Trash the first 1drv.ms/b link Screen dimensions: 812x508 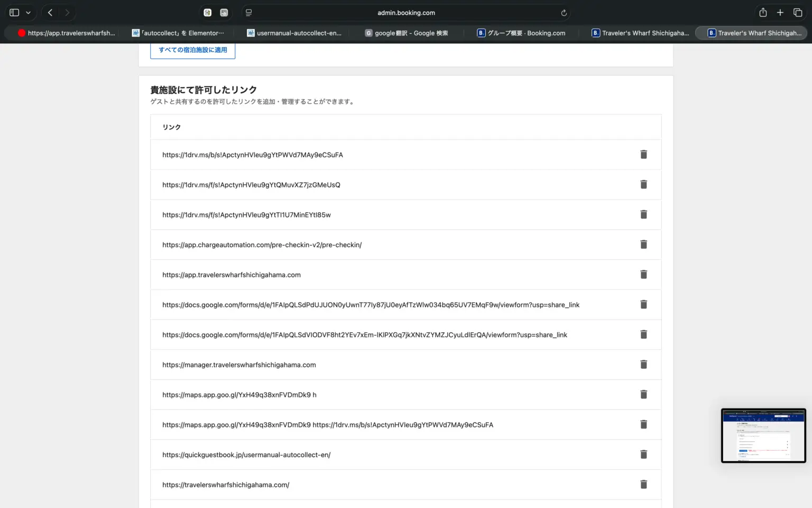point(643,155)
